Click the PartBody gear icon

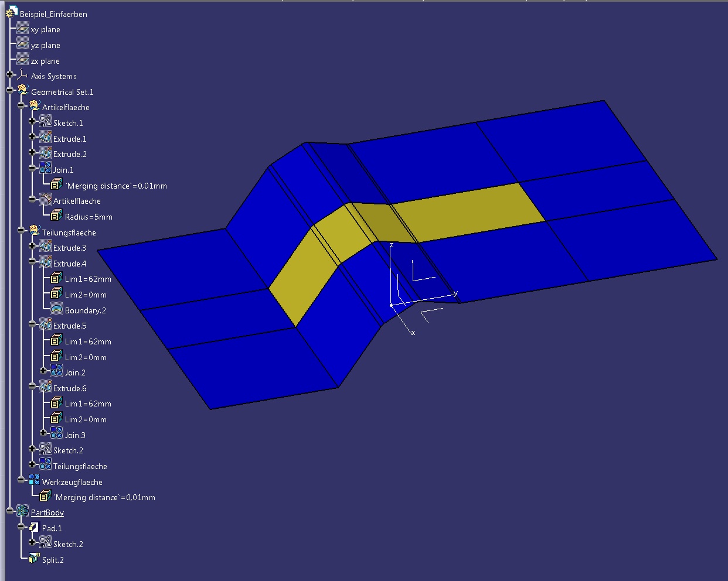[x=23, y=511]
